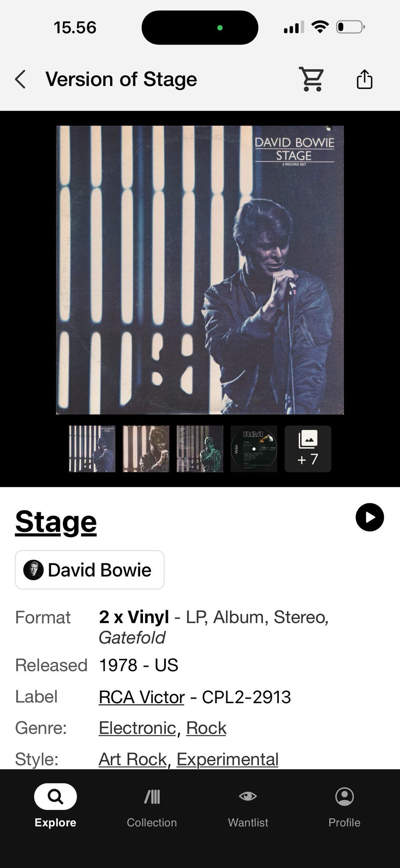Tap the back chevron arrow
The image size is (400, 868).
pyautogui.click(x=20, y=79)
